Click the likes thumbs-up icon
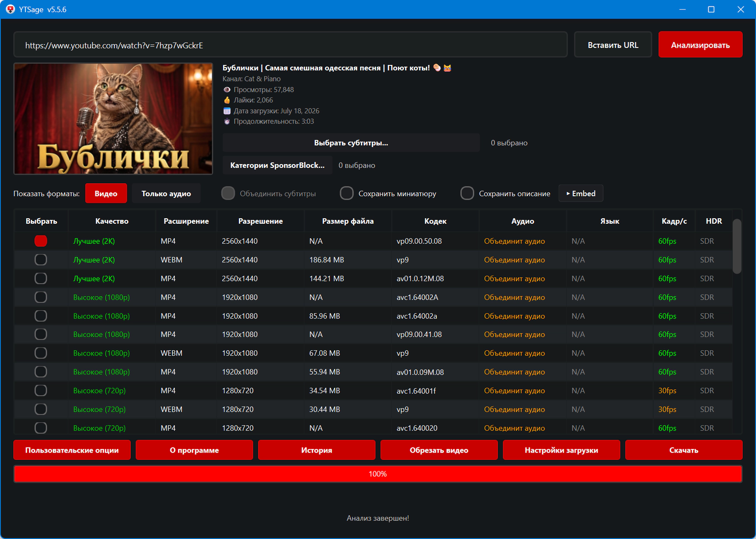 tap(227, 100)
